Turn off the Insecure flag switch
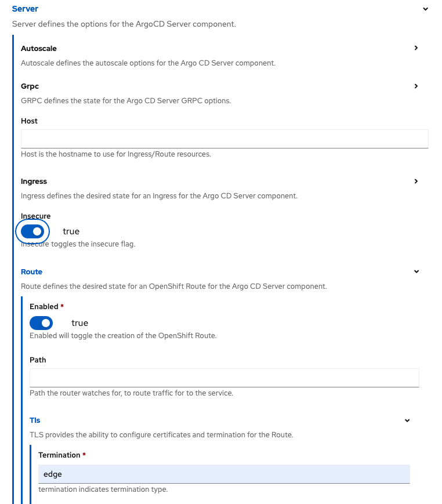Image resolution: width=442 pixels, height=504 pixels. [32, 231]
